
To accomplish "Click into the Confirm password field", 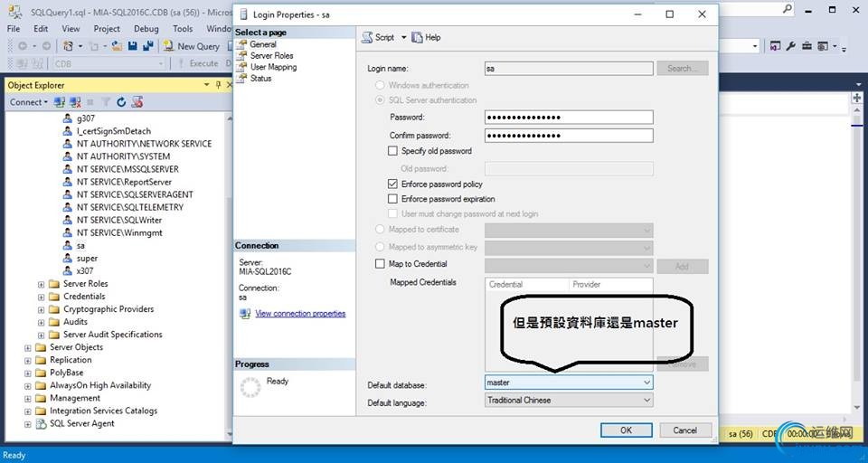I will 569,136.
